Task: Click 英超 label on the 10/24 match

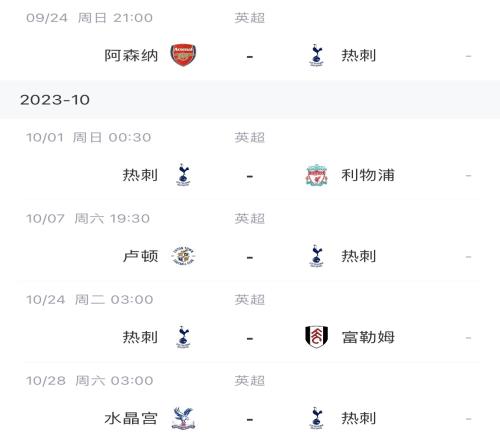Action: pyautogui.click(x=250, y=300)
